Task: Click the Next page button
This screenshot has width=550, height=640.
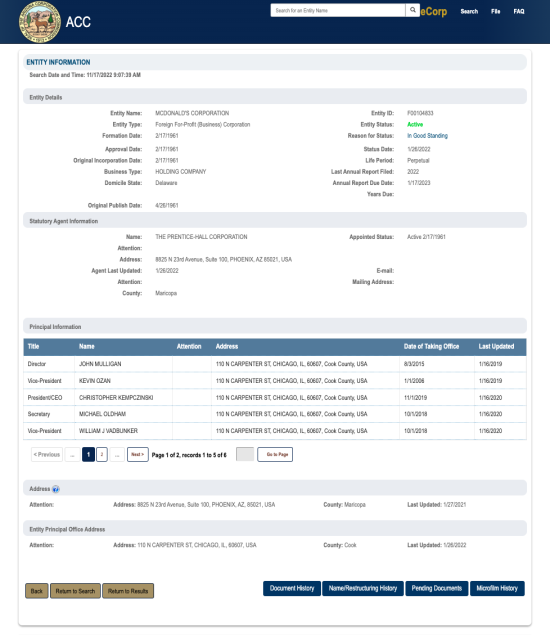Action: (x=138, y=454)
